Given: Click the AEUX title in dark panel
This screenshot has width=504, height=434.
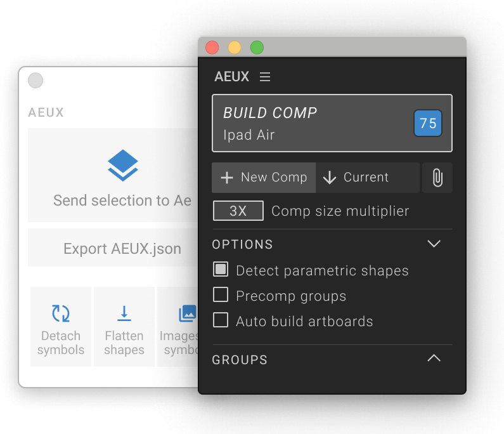Looking at the screenshot, I should pyautogui.click(x=232, y=77).
